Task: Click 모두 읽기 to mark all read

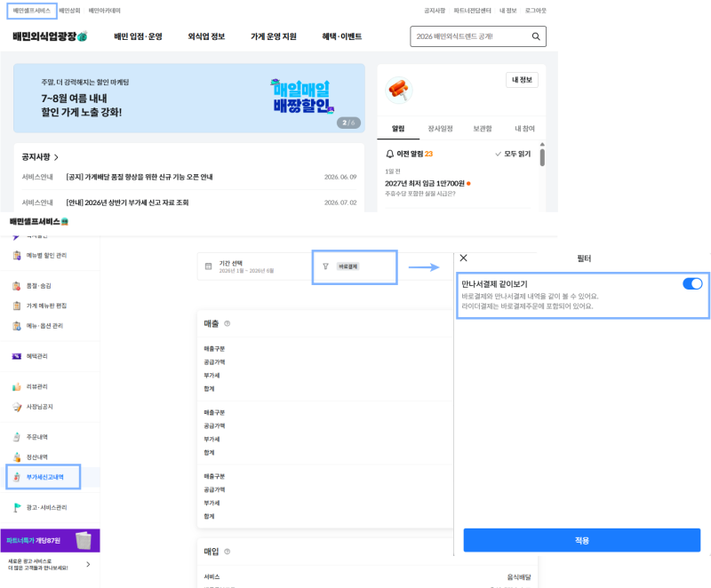Action: point(513,154)
